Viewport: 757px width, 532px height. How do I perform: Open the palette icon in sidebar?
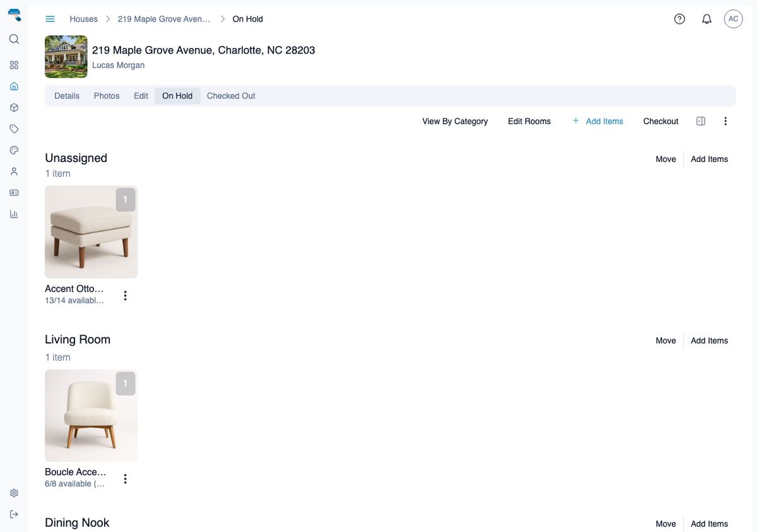14,150
